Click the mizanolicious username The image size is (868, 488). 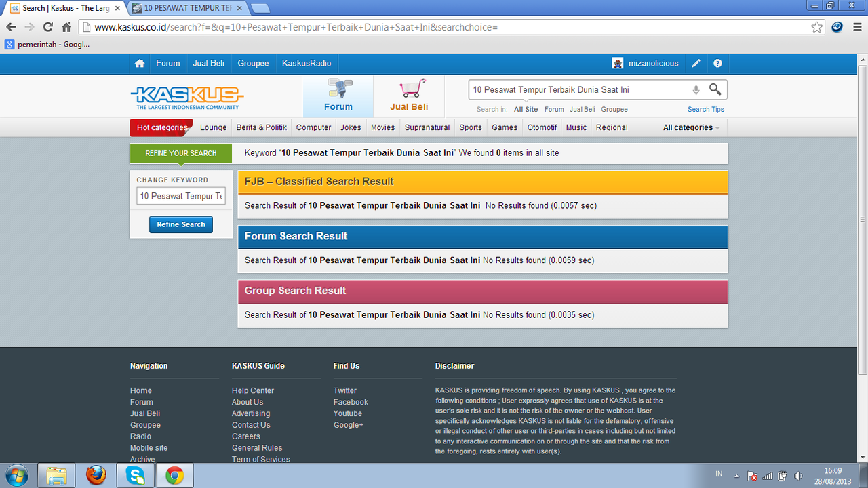[x=653, y=63]
